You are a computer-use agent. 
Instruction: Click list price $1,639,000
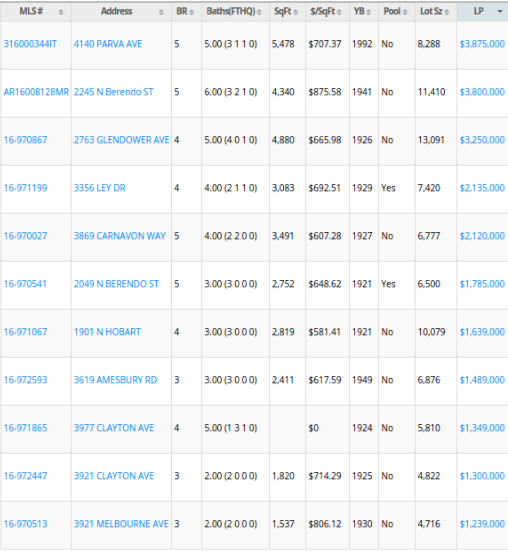482,332
